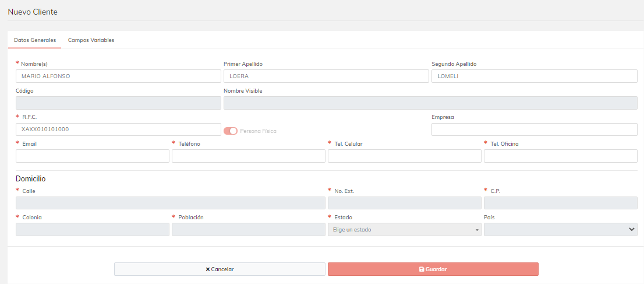Expand the País dropdown list
This screenshot has height=284, width=644.
(x=560, y=230)
